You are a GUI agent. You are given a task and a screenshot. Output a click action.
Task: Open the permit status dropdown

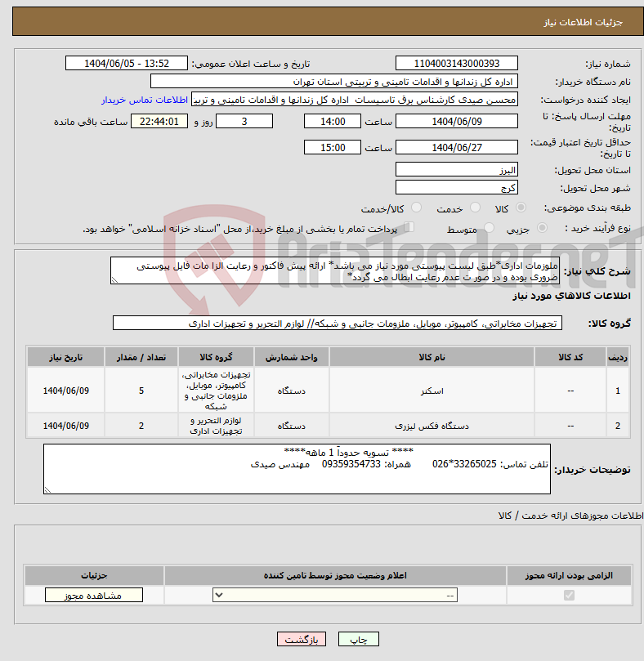tap(335, 596)
